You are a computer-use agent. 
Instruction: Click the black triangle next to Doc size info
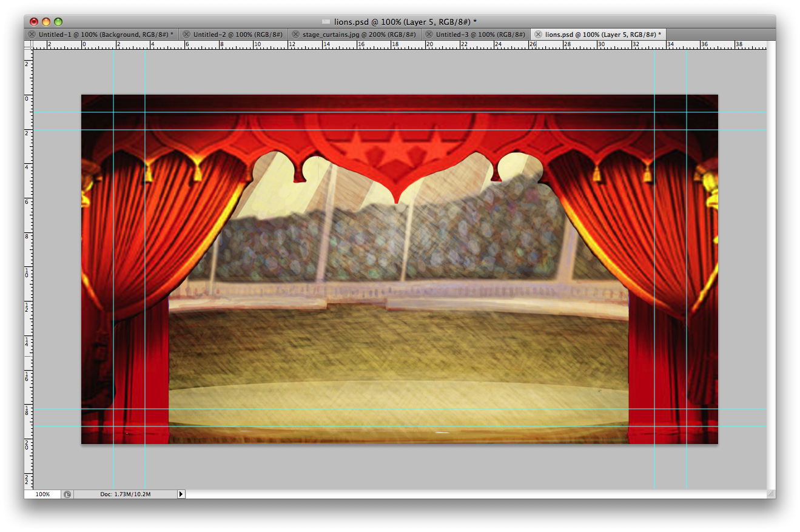pos(181,494)
